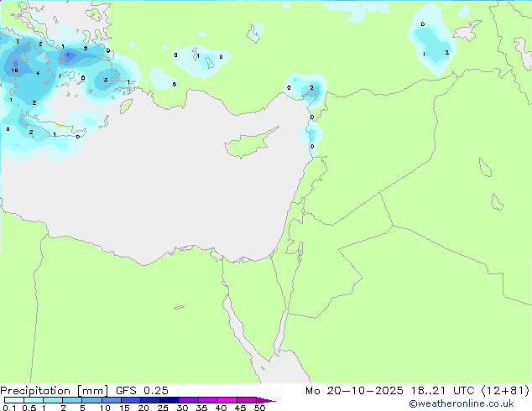Image resolution: width=532 pixels, height=411 pixels.
Task: Select the 40–45 mm legend swatch
Action: (x=227, y=400)
